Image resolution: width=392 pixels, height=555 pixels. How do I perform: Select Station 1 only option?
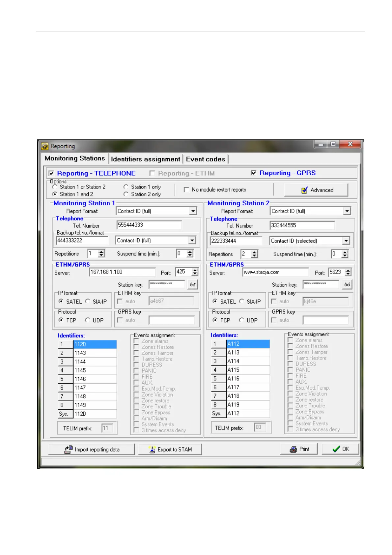click(126, 187)
